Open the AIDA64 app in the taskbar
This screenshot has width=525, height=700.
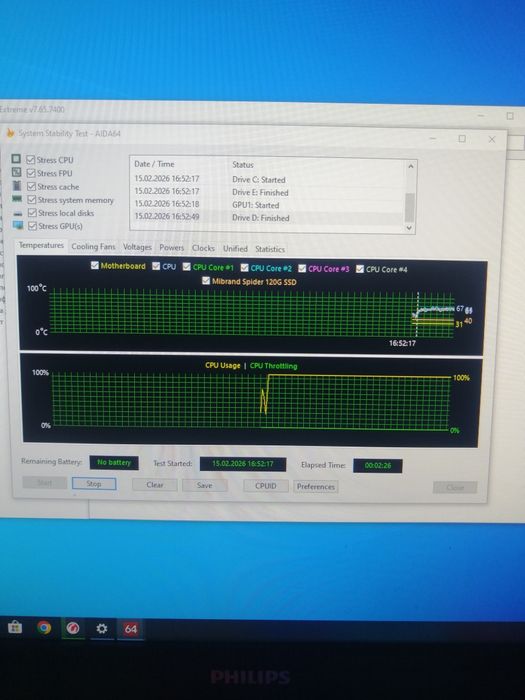click(130, 629)
